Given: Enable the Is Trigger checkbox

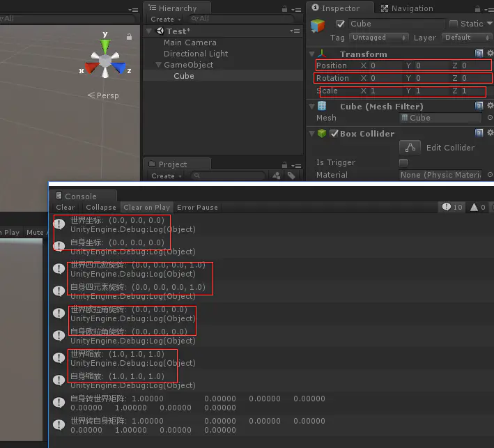Looking at the screenshot, I should pos(403,162).
